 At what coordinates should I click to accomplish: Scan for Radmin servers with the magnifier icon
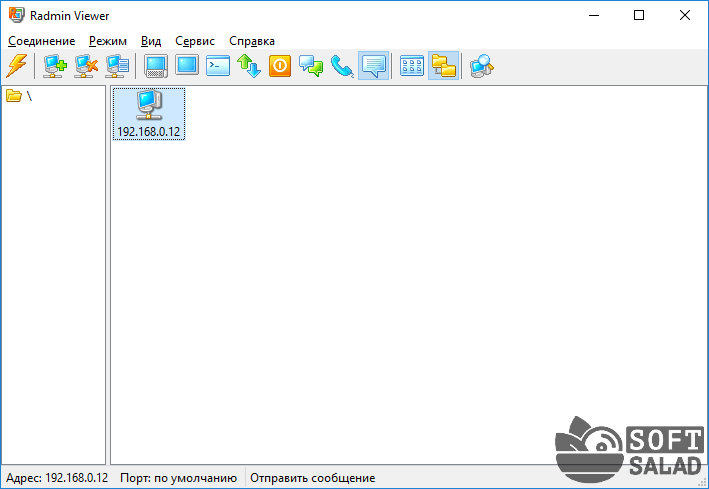(x=482, y=66)
